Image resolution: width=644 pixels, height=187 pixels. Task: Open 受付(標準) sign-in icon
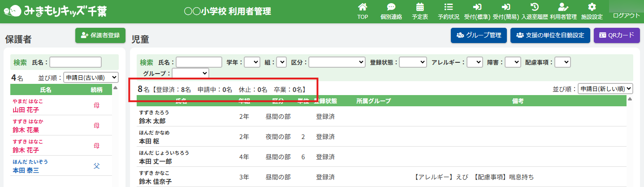tap(477, 7)
